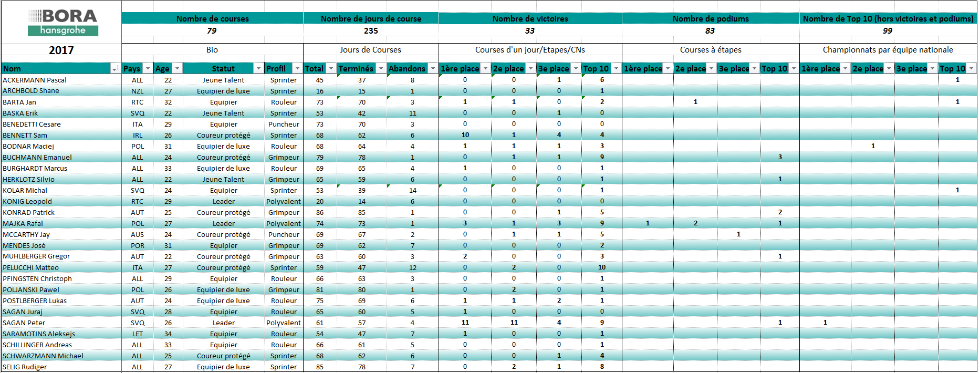Viewport: 980px width, 373px height.
Task: Select the Terminés 80 cell for POLJANSKI Pawel
Action: click(362, 289)
